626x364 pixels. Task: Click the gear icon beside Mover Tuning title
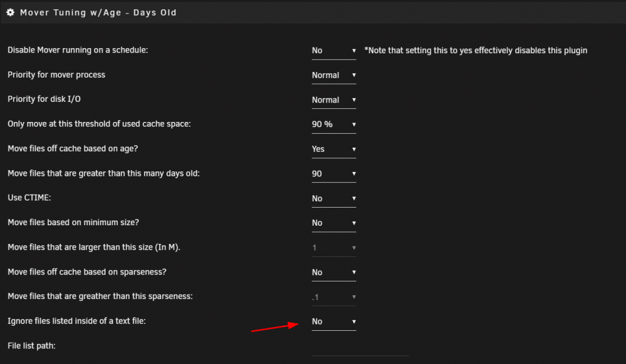(x=11, y=13)
